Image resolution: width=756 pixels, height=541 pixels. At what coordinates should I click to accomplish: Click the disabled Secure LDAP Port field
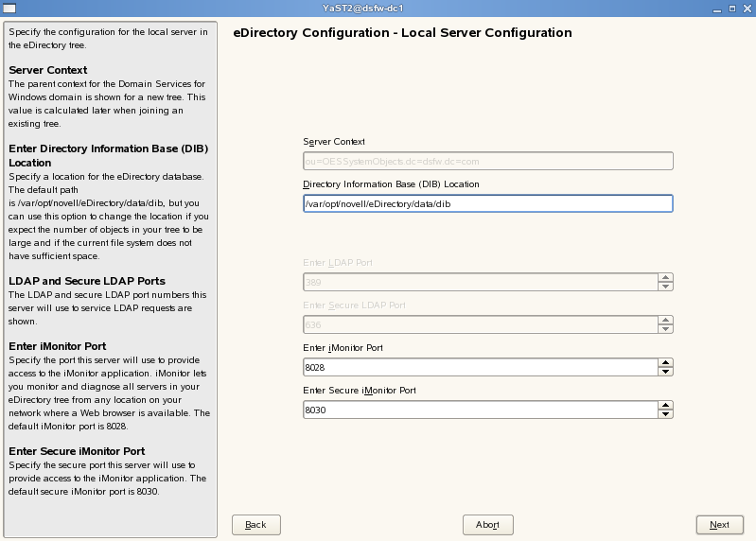click(x=480, y=324)
